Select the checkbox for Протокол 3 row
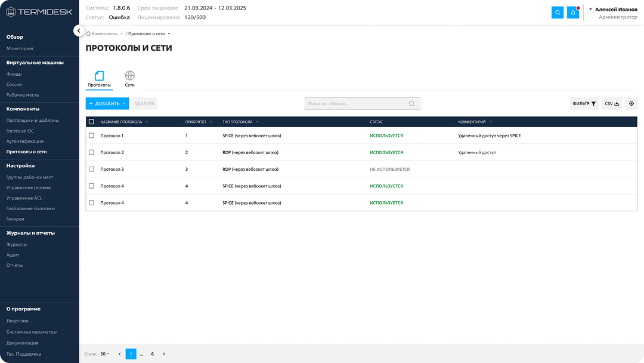 coord(91,169)
